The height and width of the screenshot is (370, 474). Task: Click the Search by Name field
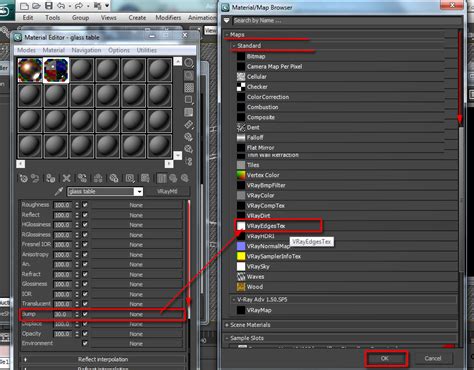(x=347, y=21)
